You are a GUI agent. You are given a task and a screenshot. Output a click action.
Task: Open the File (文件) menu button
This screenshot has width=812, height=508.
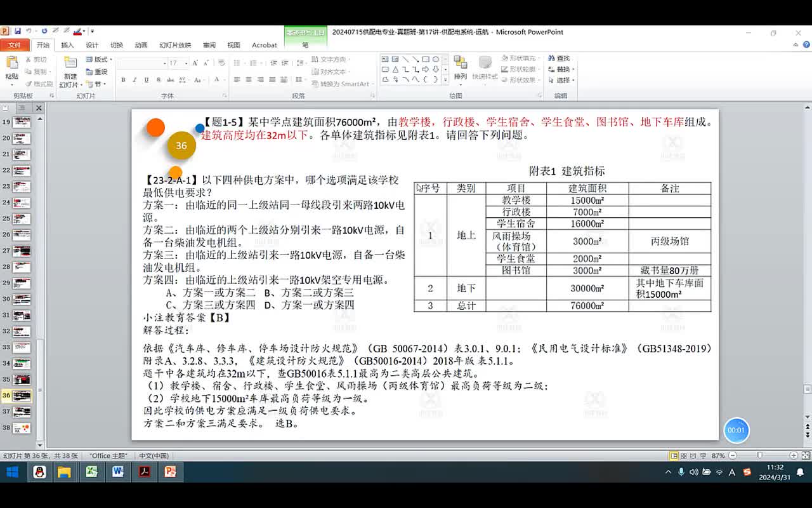click(15, 45)
